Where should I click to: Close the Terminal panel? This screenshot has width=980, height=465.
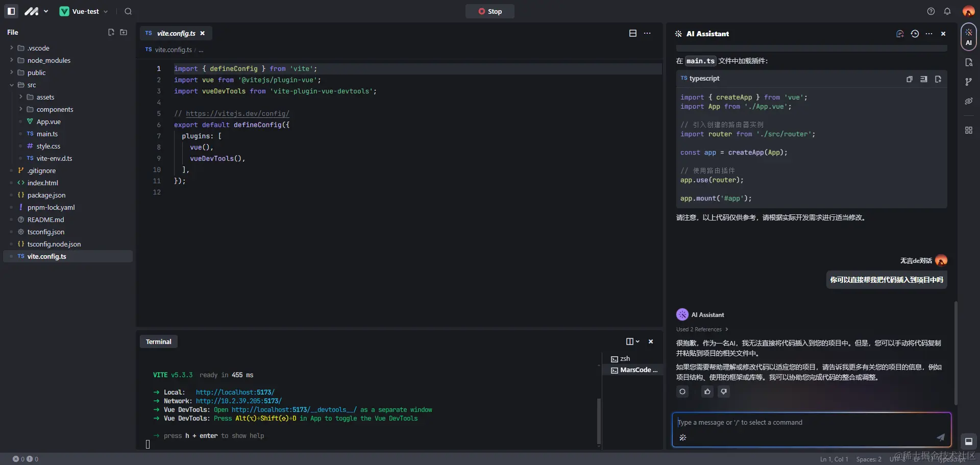click(651, 341)
